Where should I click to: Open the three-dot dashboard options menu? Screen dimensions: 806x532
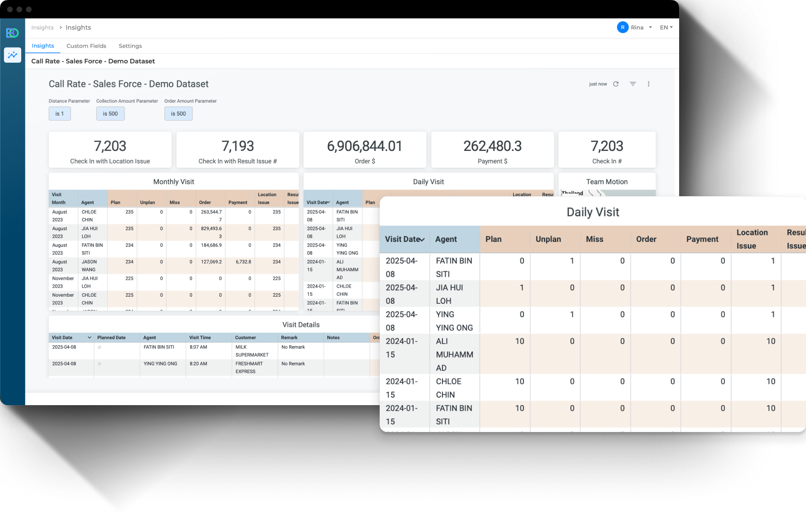648,84
